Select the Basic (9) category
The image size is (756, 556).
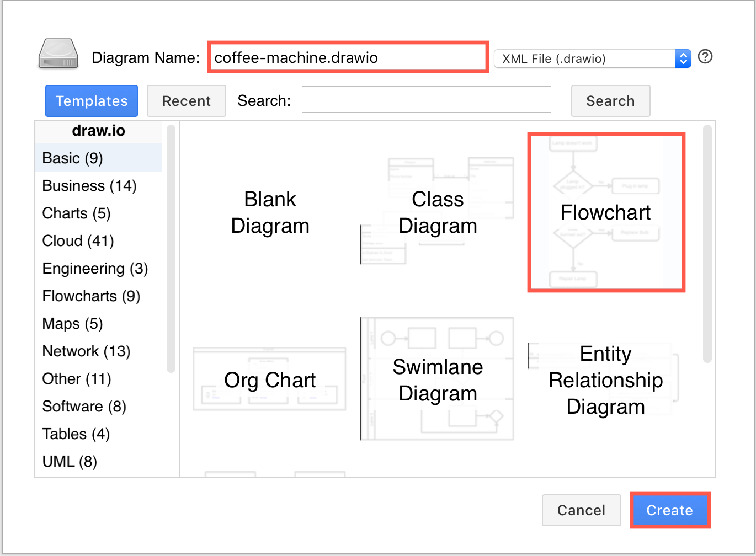[x=72, y=158]
